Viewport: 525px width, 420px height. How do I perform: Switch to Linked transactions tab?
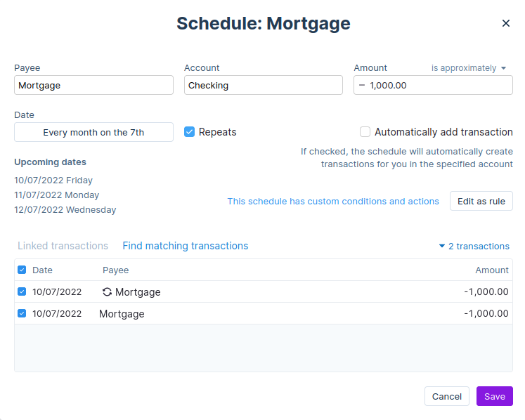click(63, 246)
